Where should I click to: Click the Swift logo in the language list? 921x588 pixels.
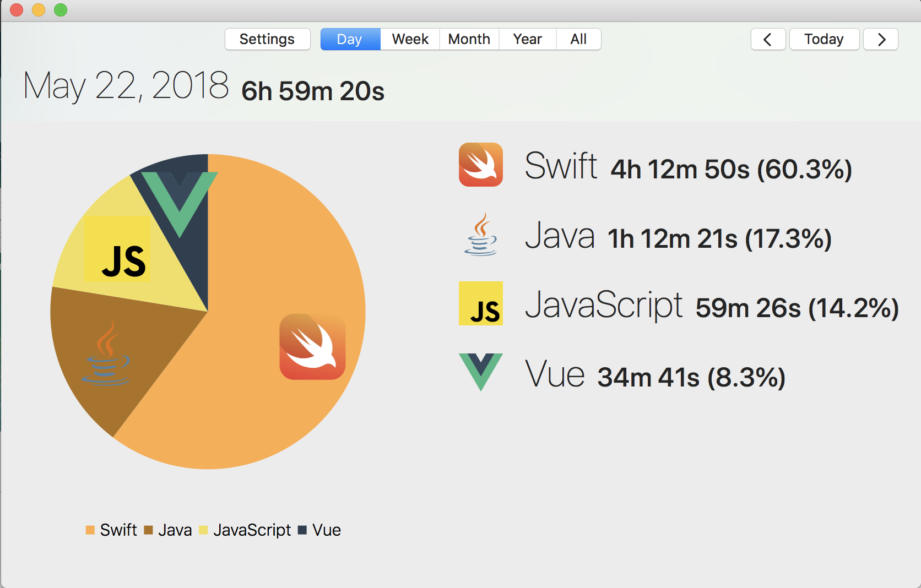(481, 165)
